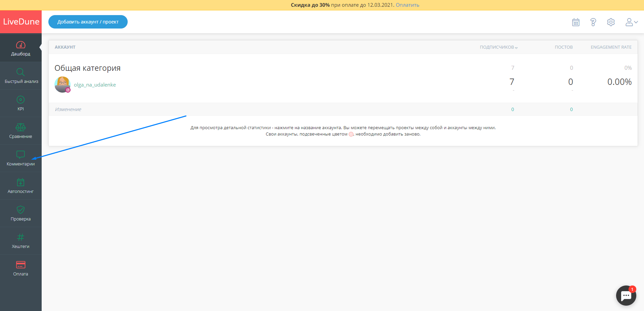Open settings gear icon

point(610,22)
